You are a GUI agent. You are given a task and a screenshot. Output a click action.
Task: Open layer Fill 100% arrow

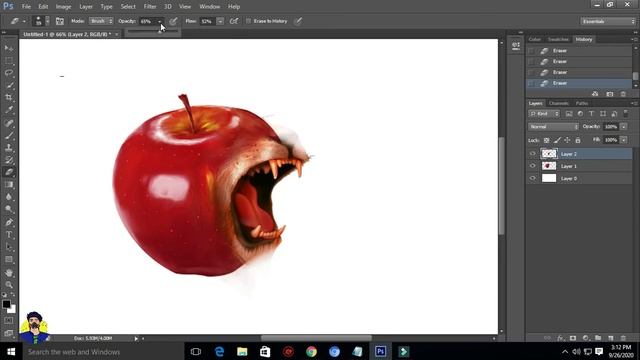click(624, 140)
